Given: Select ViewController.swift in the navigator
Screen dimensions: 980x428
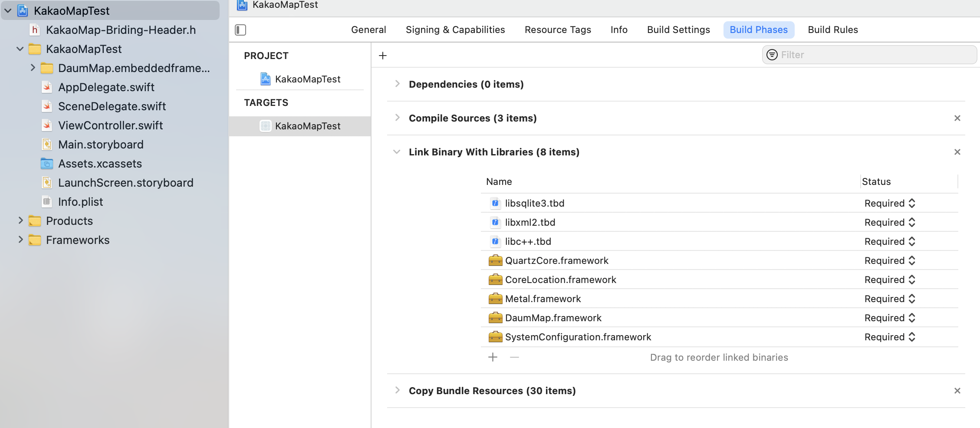Looking at the screenshot, I should point(111,125).
